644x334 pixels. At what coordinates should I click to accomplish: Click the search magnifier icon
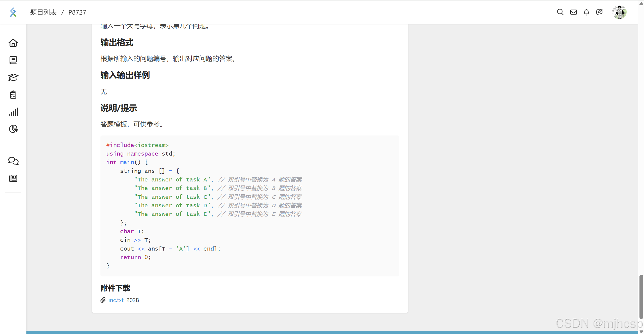[560, 12]
